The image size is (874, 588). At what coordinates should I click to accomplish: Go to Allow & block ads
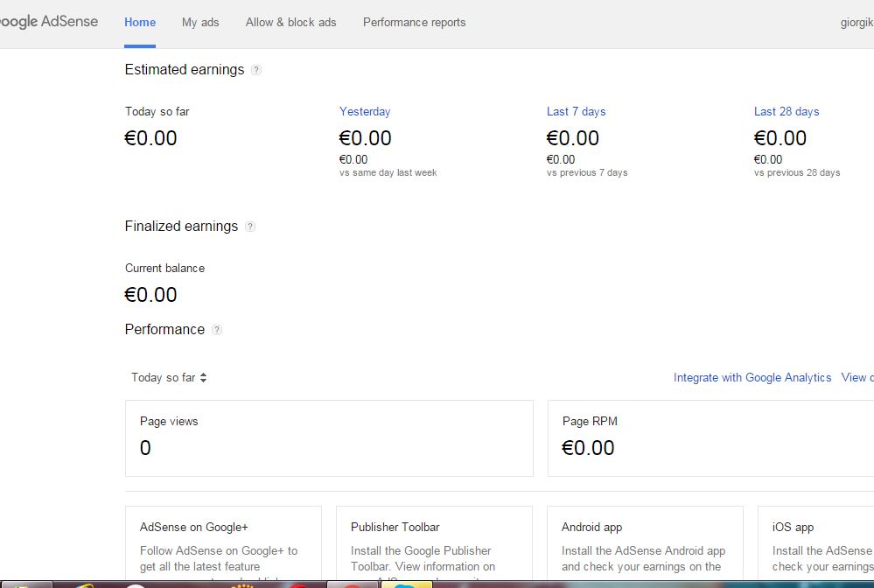pyautogui.click(x=290, y=23)
